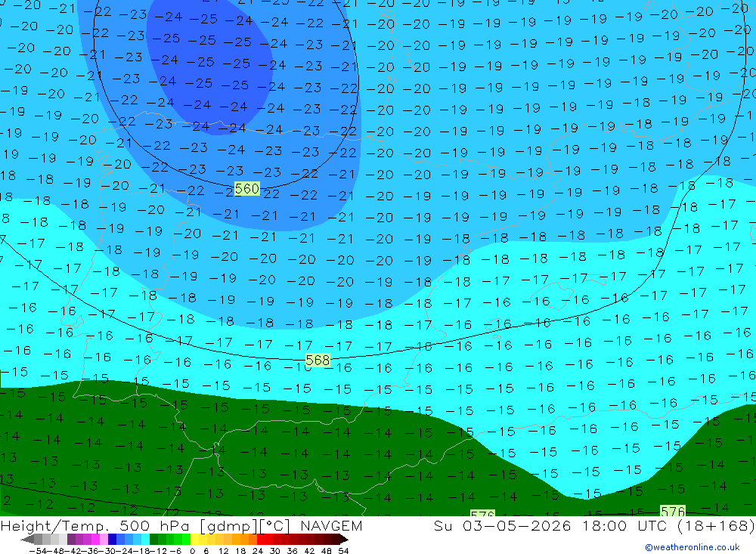
Task: Click the 568 contour height label
Action: click(318, 361)
